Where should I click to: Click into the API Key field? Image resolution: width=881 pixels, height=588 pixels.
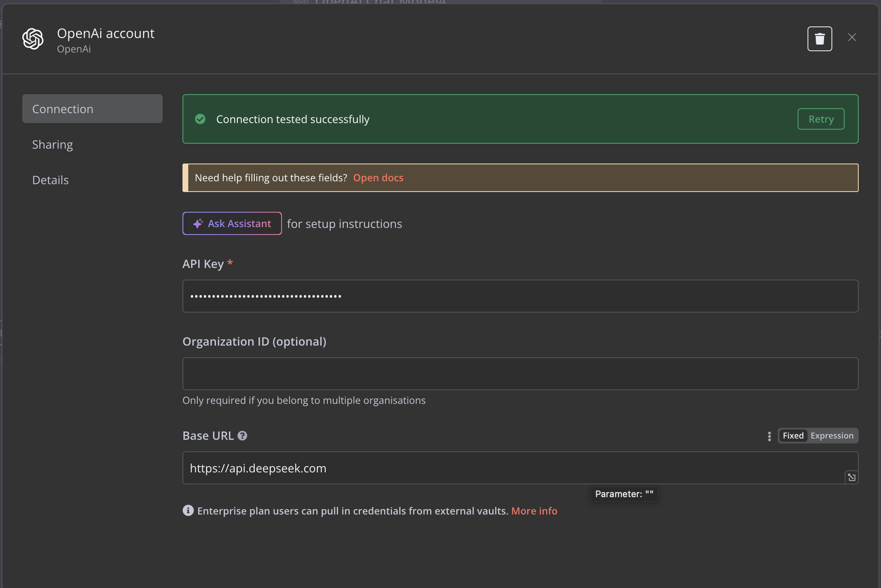tap(520, 296)
